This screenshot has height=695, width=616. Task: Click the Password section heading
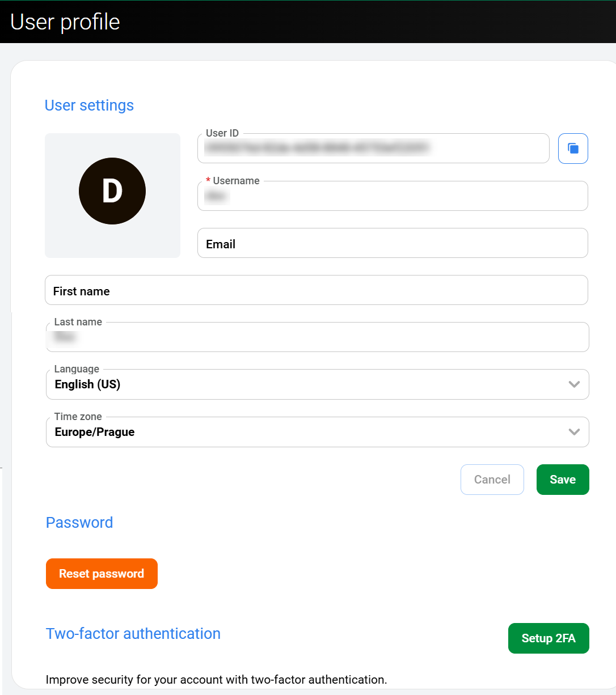point(79,523)
